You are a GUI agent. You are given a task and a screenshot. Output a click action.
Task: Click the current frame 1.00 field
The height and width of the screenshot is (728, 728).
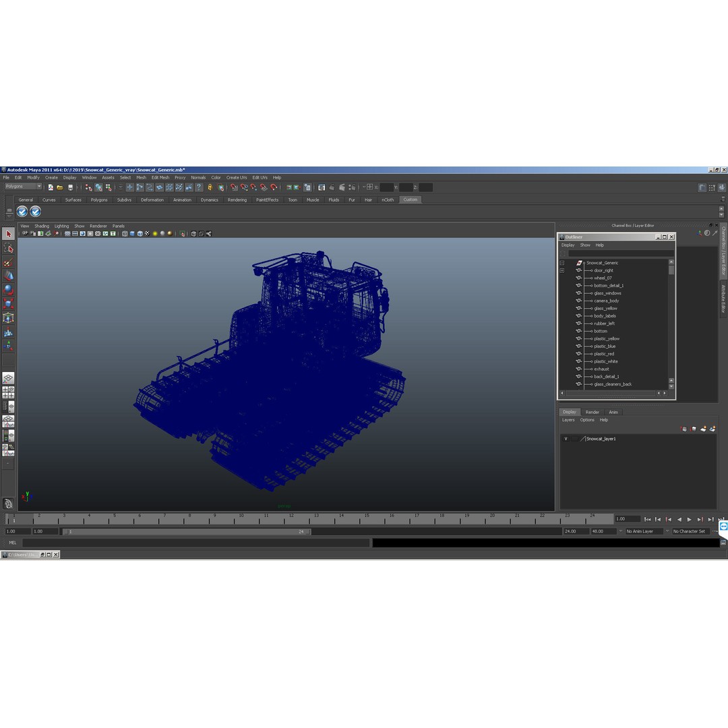[x=628, y=519]
